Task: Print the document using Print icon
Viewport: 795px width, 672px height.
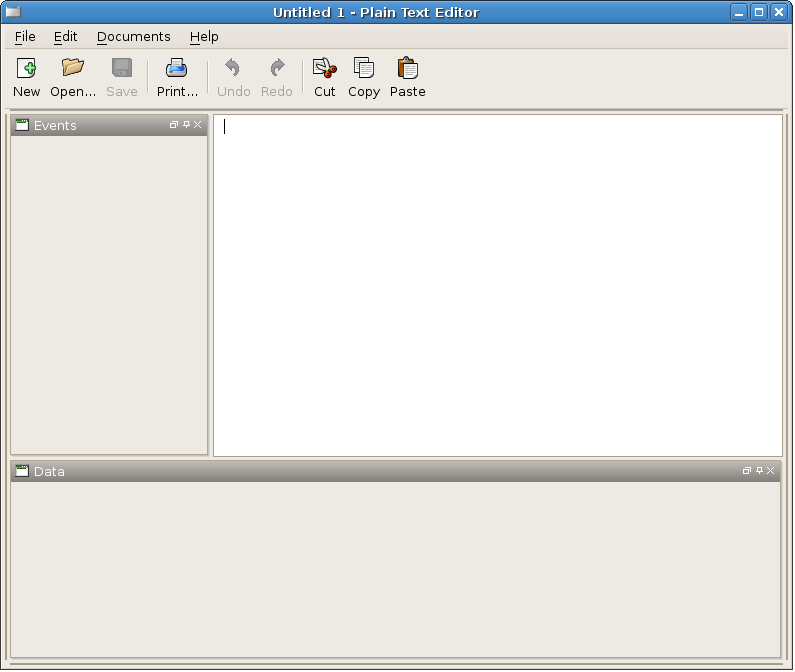Action: pyautogui.click(x=176, y=67)
